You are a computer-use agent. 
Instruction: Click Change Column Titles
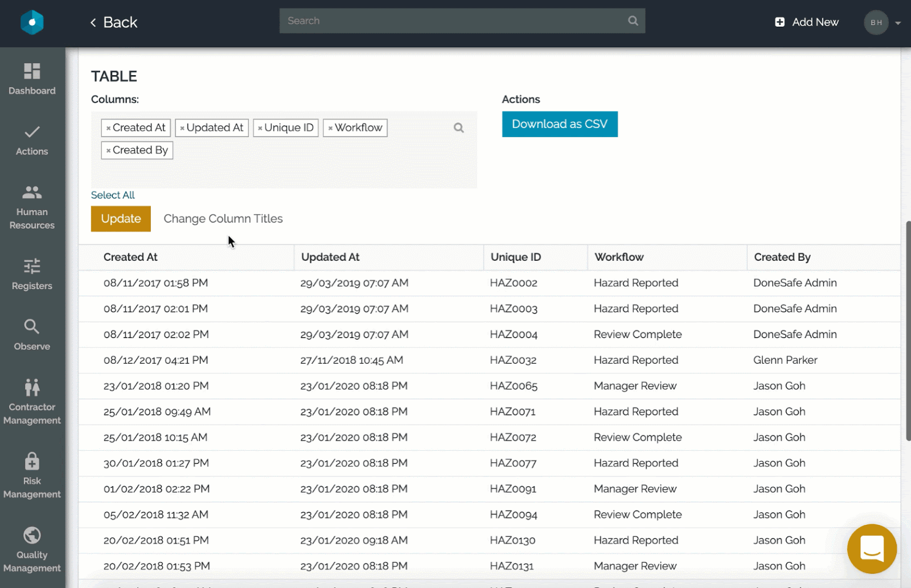[x=223, y=219]
